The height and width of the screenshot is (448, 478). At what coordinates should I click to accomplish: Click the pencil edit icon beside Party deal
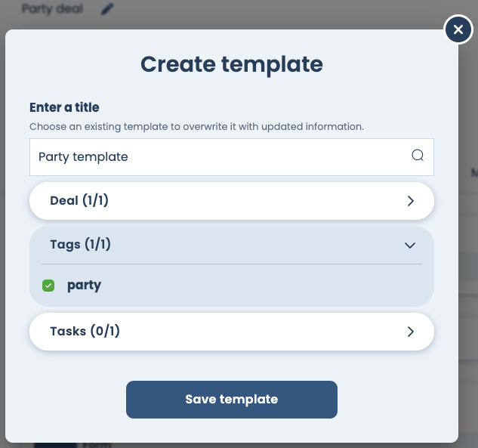pyautogui.click(x=107, y=9)
